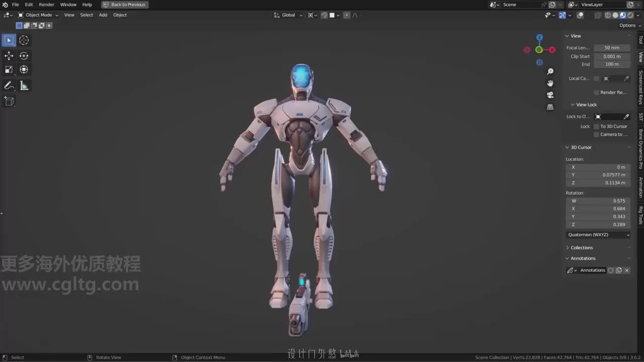The image size is (644, 362).
Task: Click the blue Z axis on the gizmo
Action: 539,37
